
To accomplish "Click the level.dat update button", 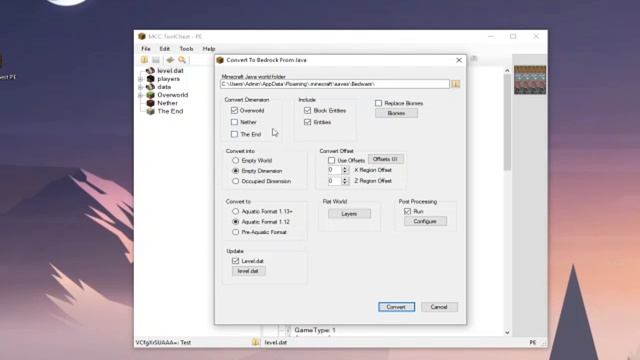I will (x=249, y=271).
